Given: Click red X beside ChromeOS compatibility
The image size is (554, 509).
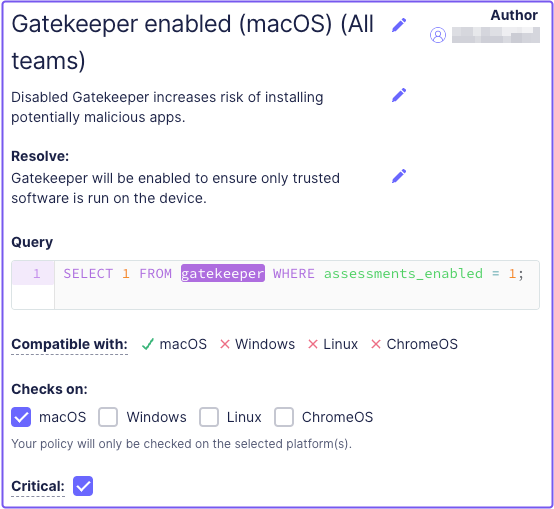Looking at the screenshot, I should coord(376,344).
